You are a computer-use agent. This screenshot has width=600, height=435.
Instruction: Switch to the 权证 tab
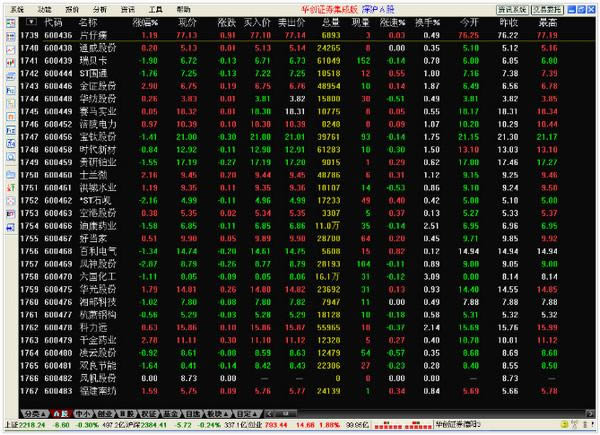click(148, 412)
